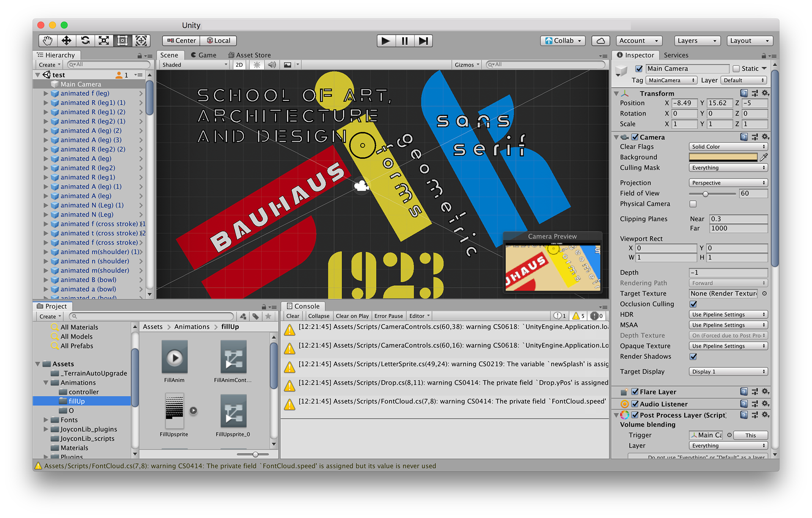812x518 pixels.
Task: Click the Pause button
Action: (405, 41)
